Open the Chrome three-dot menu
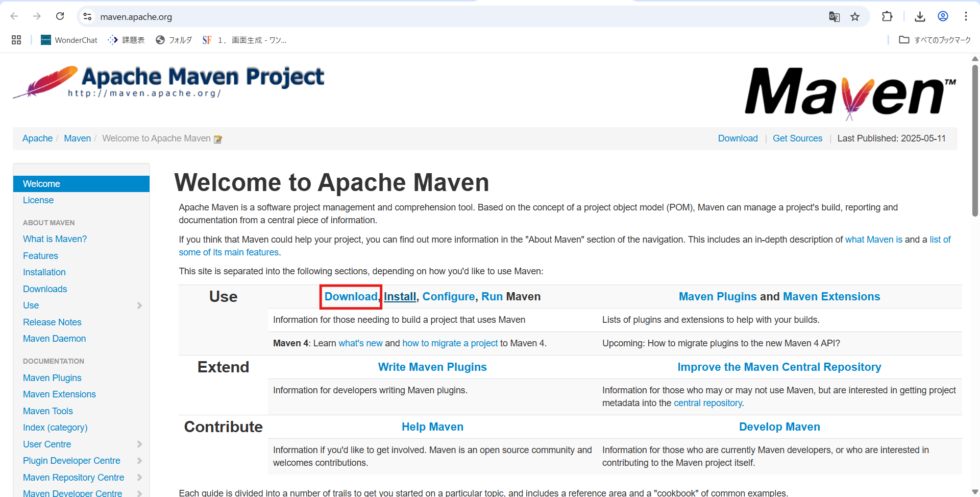 coord(966,16)
